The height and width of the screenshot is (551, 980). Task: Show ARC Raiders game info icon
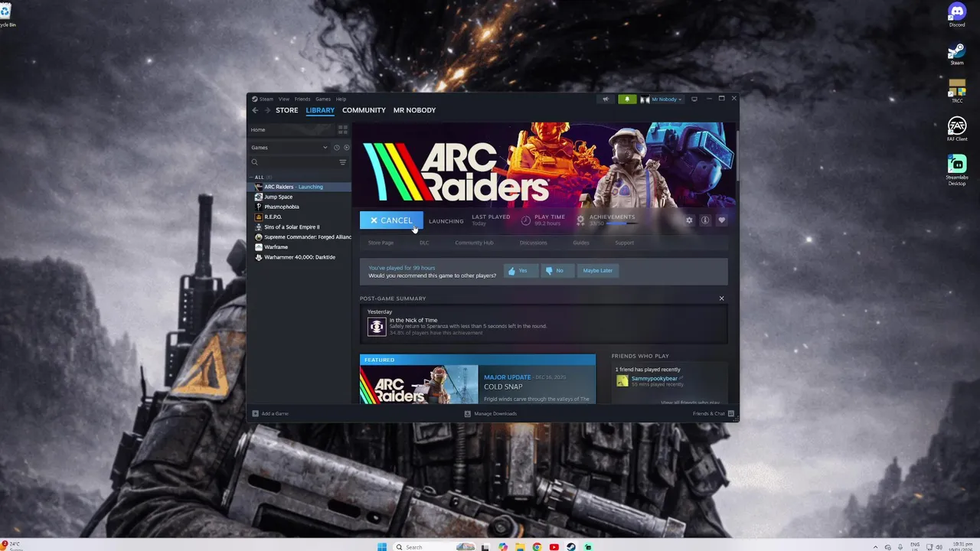click(x=705, y=220)
